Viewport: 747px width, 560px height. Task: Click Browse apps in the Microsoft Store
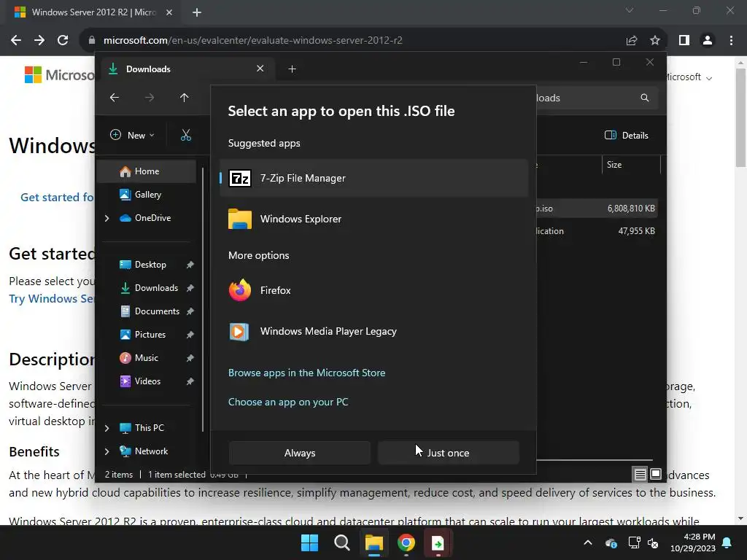(x=306, y=373)
